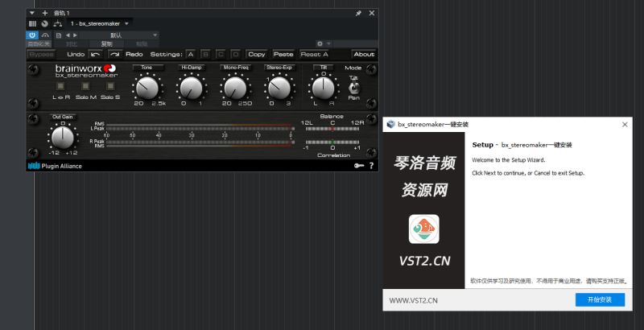The width and height of the screenshot is (644, 330).
Task: Click the Redo arrow icon
Action: coord(114,54)
